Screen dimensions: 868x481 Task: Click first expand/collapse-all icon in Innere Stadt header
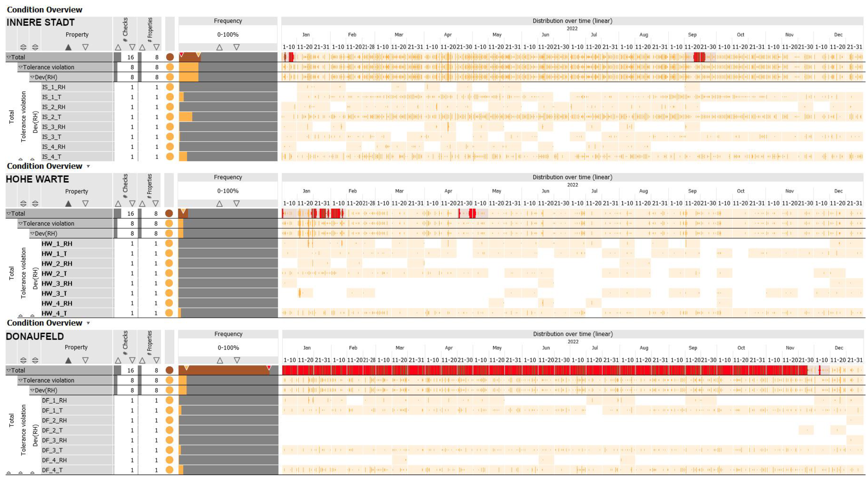23,47
